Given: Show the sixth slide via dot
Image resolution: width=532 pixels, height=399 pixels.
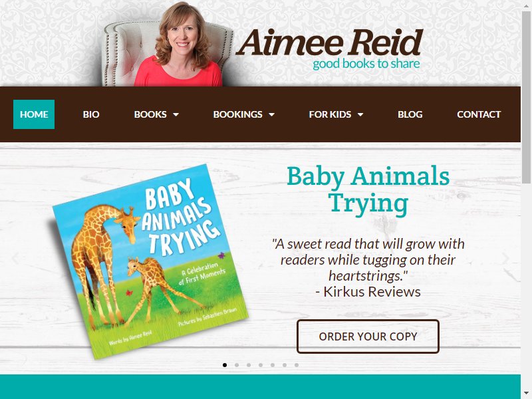Looking at the screenshot, I should point(285,365).
